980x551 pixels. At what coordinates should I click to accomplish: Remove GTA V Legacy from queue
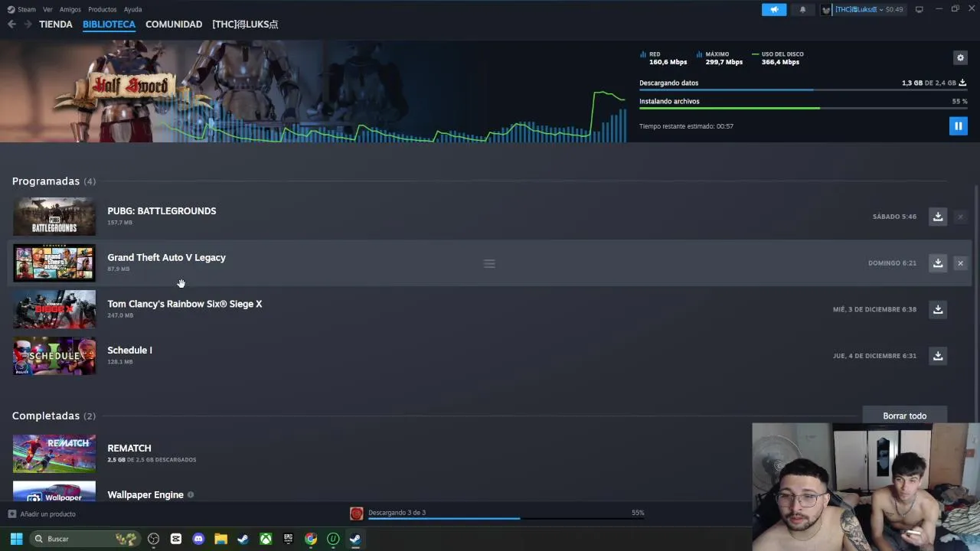[x=960, y=263]
